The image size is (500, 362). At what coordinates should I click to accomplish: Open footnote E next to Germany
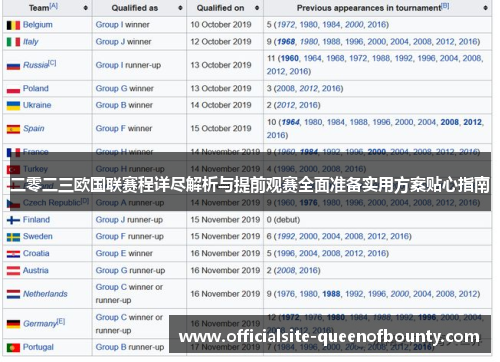tap(61, 321)
